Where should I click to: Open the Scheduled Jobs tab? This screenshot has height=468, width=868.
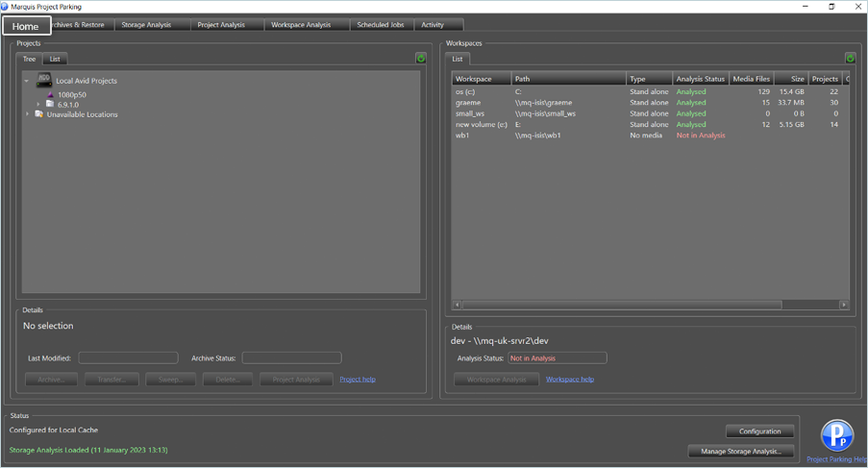pos(380,25)
